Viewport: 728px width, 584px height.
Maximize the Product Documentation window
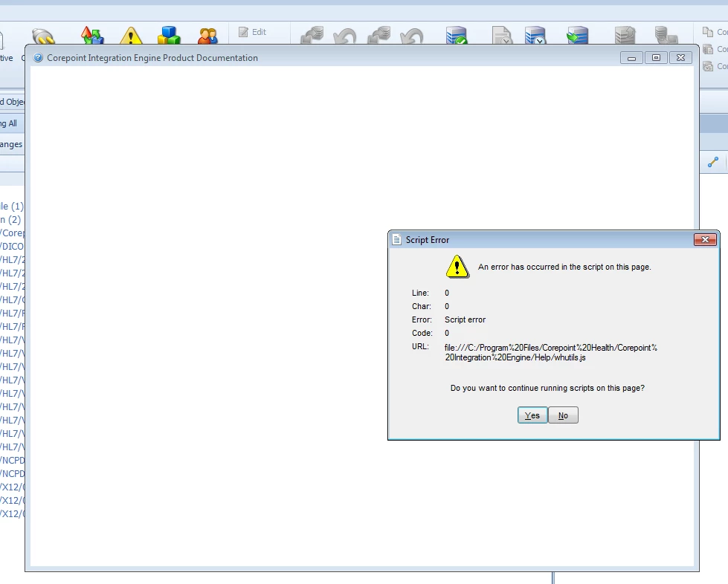tap(656, 58)
